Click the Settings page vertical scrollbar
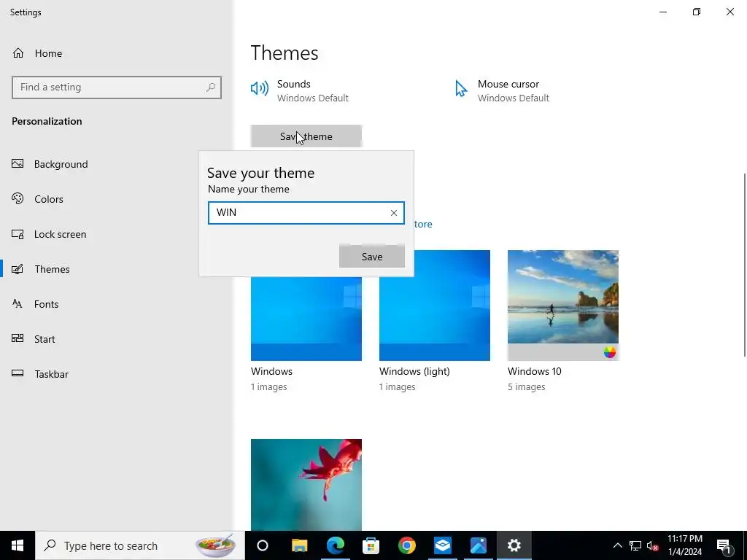Viewport: 747px width, 560px height. click(744, 264)
